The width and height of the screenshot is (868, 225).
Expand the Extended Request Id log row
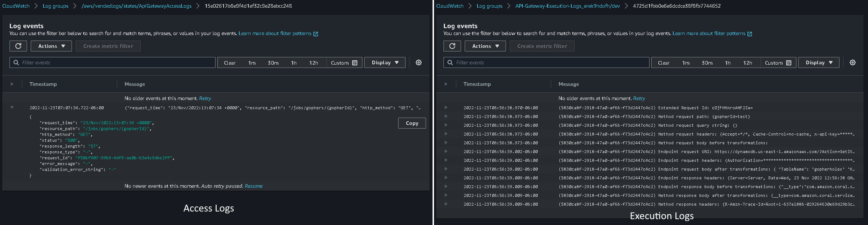pyautogui.click(x=446, y=108)
